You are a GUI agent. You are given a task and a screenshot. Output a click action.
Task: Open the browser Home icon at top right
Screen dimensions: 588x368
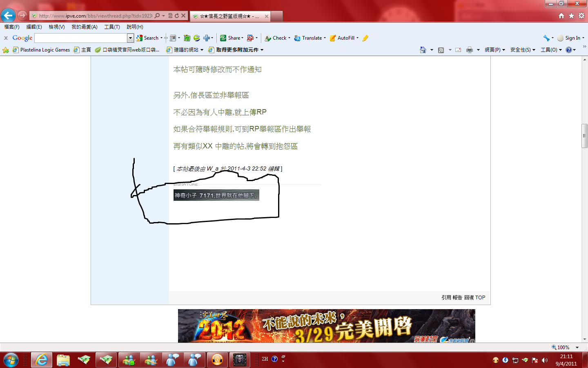click(561, 16)
